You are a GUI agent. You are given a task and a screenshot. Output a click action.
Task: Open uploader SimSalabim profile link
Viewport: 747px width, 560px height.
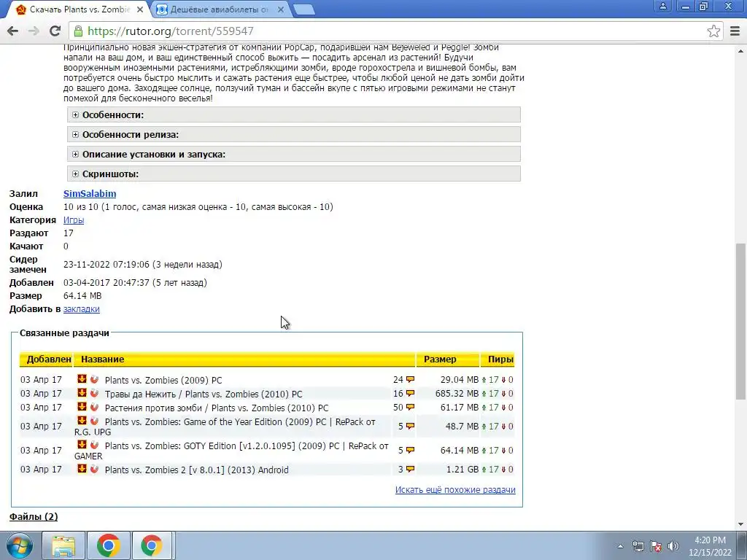[x=90, y=194]
